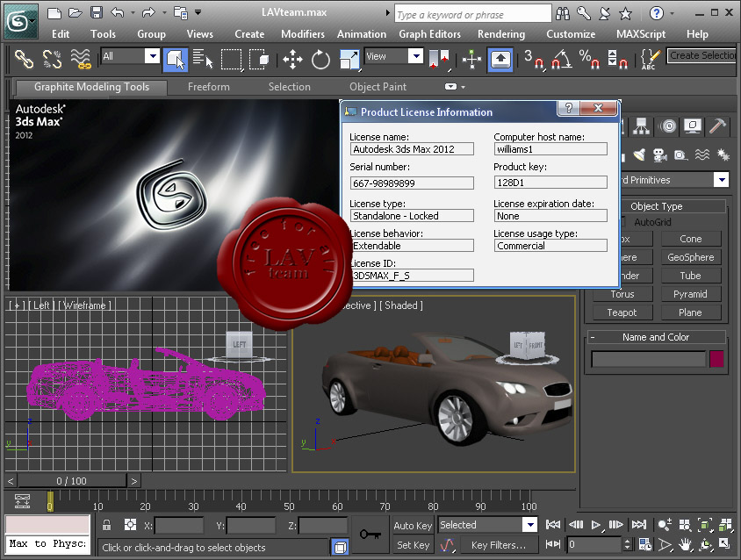Toggle Angle Snap icon
The height and width of the screenshot is (560, 741).
tap(562, 60)
